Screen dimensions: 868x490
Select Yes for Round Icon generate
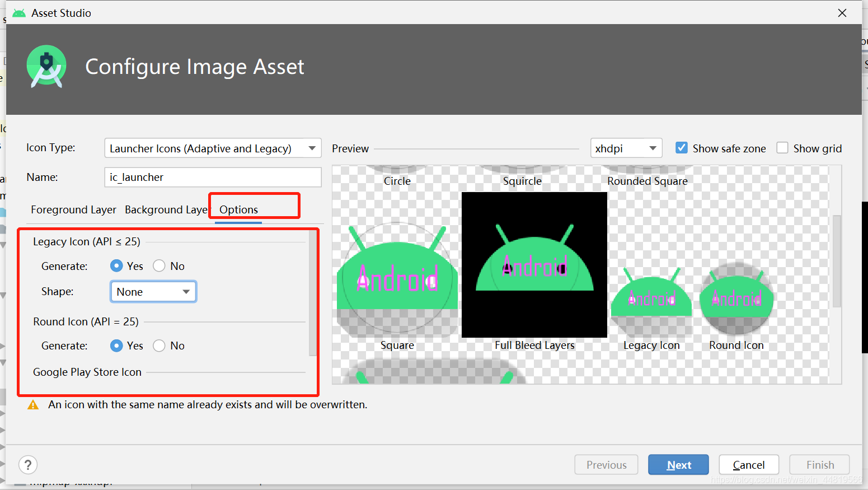[x=116, y=346]
